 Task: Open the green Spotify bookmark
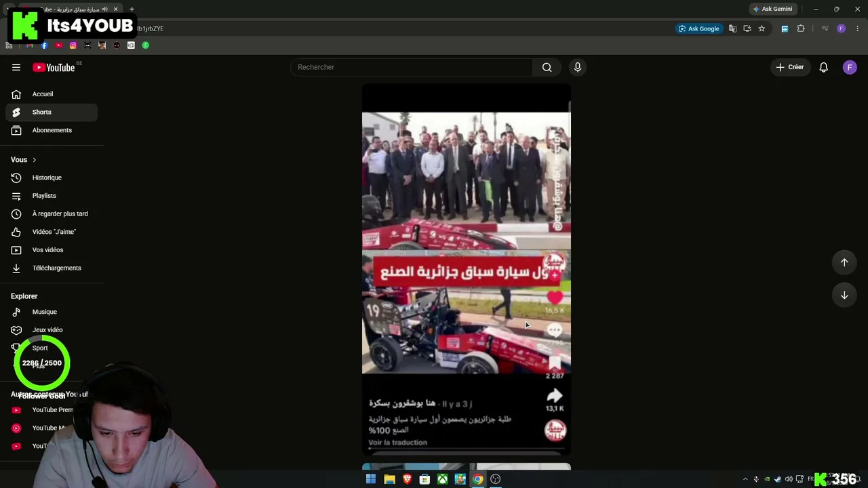point(145,45)
